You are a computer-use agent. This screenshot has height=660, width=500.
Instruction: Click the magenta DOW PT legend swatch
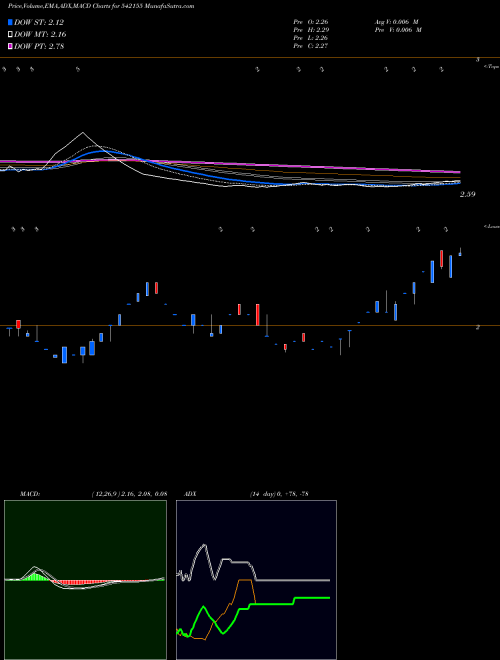coord(10,46)
